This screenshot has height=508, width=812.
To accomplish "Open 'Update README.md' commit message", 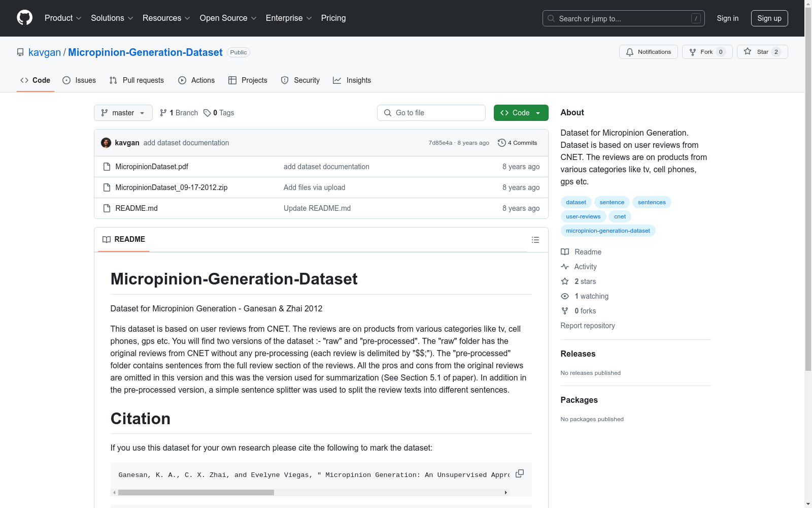I will click(317, 208).
